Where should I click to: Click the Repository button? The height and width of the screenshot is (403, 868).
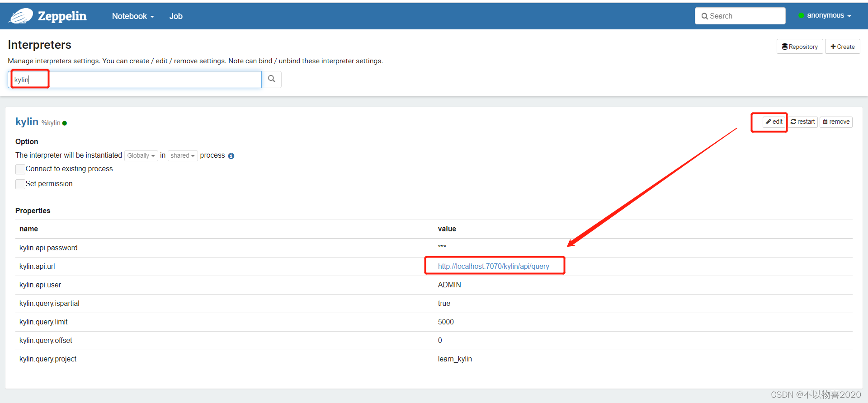[800, 47]
